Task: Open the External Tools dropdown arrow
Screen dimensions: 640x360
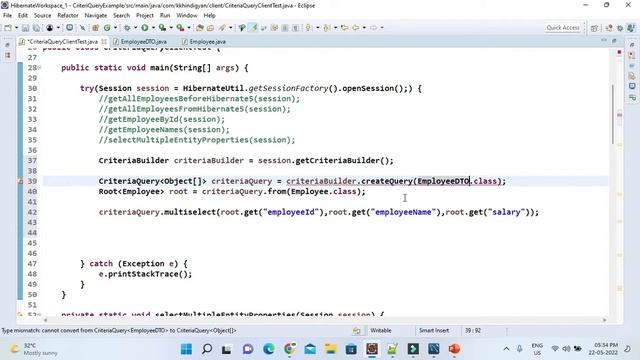Action: click(189, 28)
